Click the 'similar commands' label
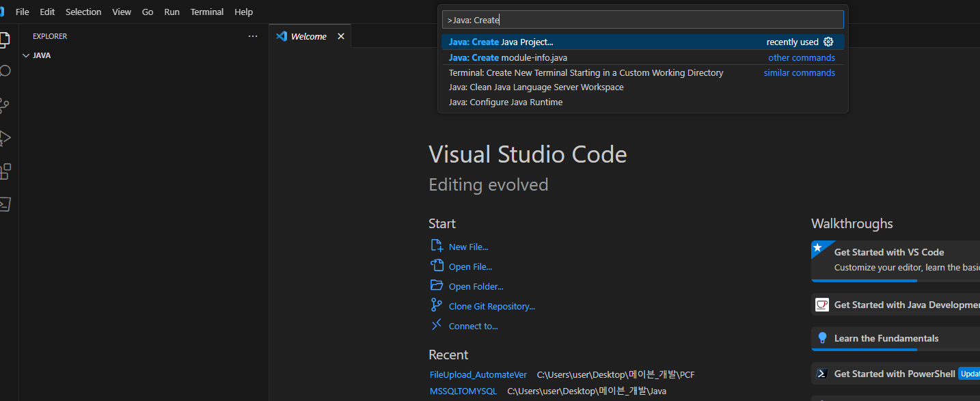Screen dimensions: 980x401 pyautogui.click(x=800, y=72)
